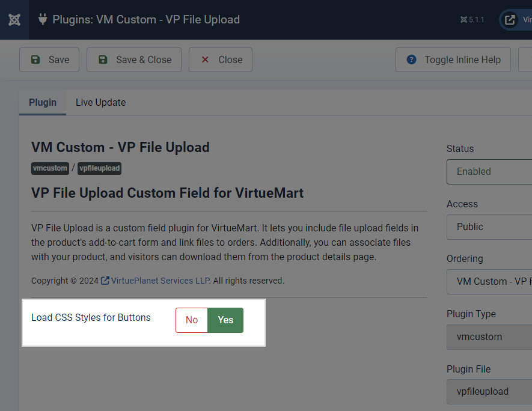Open the VirtuePlanet Services LLP link
532x411 pixels.
160,281
